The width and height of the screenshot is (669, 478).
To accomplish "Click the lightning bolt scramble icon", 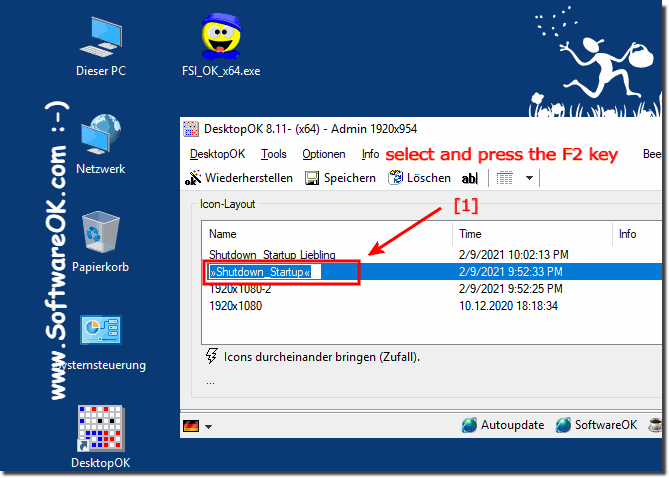I will click(x=212, y=356).
